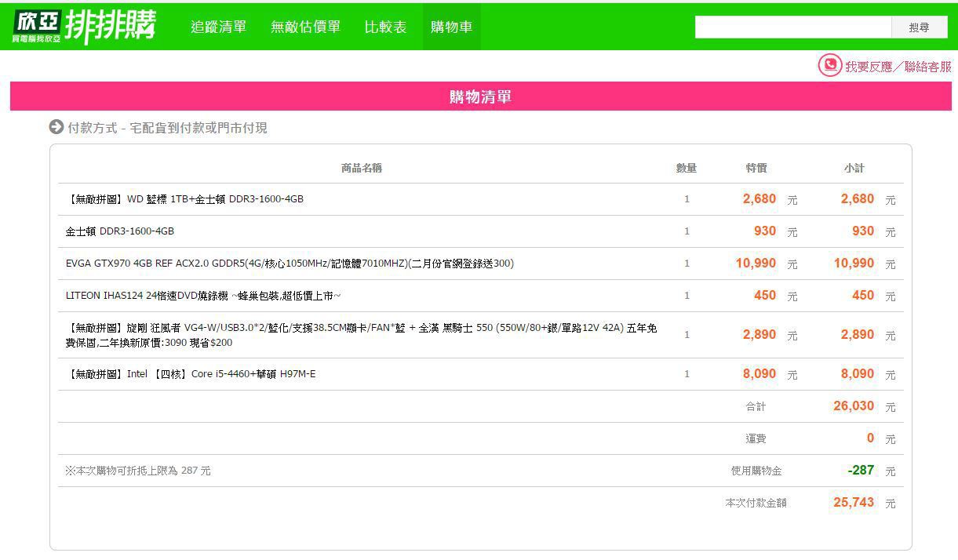Click the 小計 column header
The width and height of the screenshot is (958, 560).
[854, 168]
